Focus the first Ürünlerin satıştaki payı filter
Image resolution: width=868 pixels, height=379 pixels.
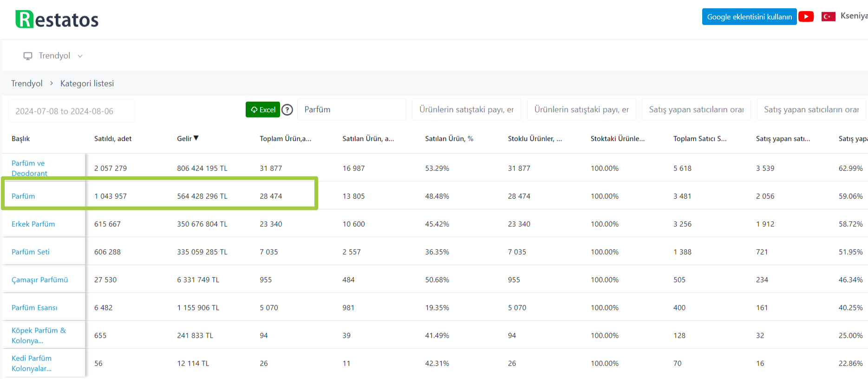click(x=466, y=110)
